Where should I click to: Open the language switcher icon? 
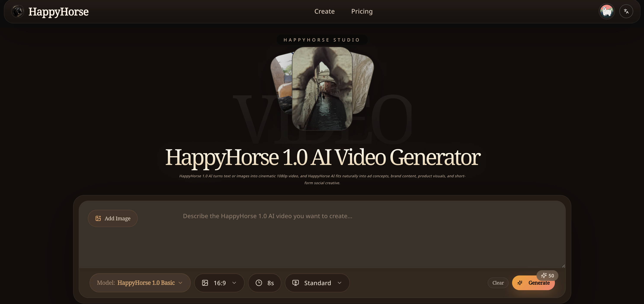tap(626, 11)
